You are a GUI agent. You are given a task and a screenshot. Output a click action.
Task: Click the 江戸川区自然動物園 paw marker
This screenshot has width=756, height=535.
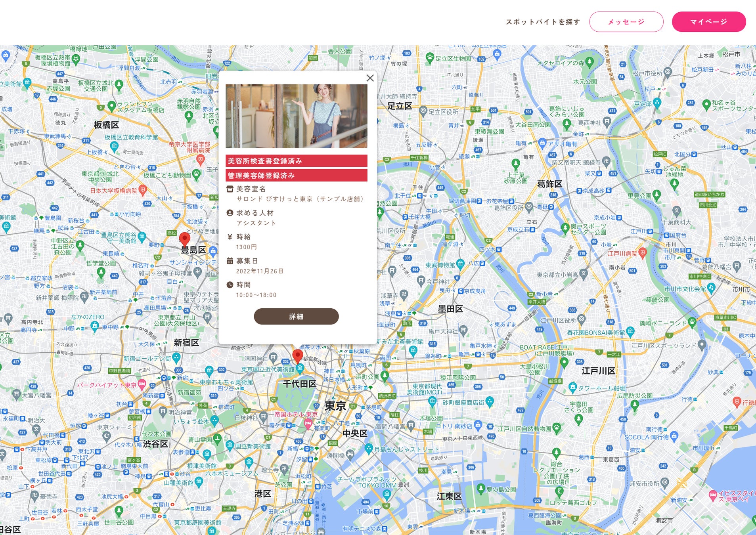557,428
